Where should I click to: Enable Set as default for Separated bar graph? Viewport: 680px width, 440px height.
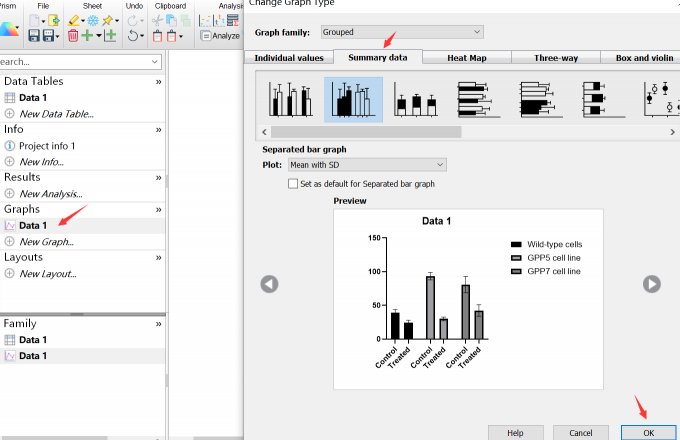click(x=292, y=184)
